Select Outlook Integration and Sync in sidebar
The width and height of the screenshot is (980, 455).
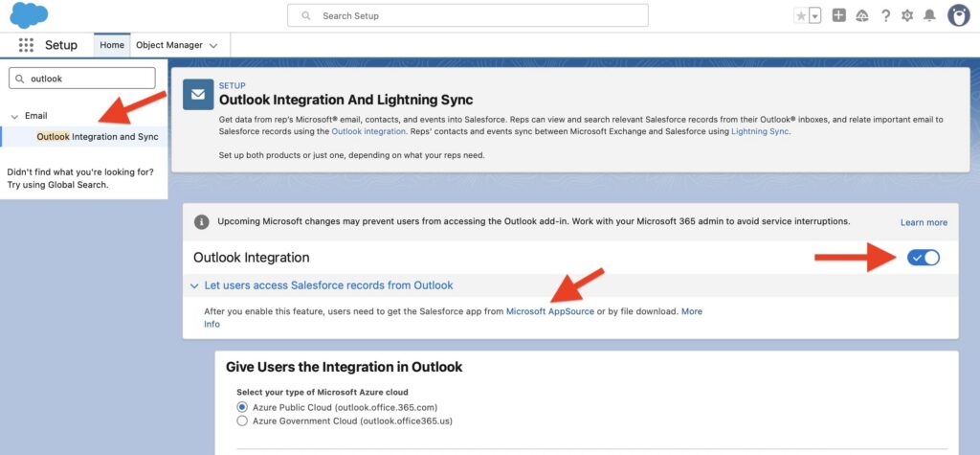[x=98, y=136]
